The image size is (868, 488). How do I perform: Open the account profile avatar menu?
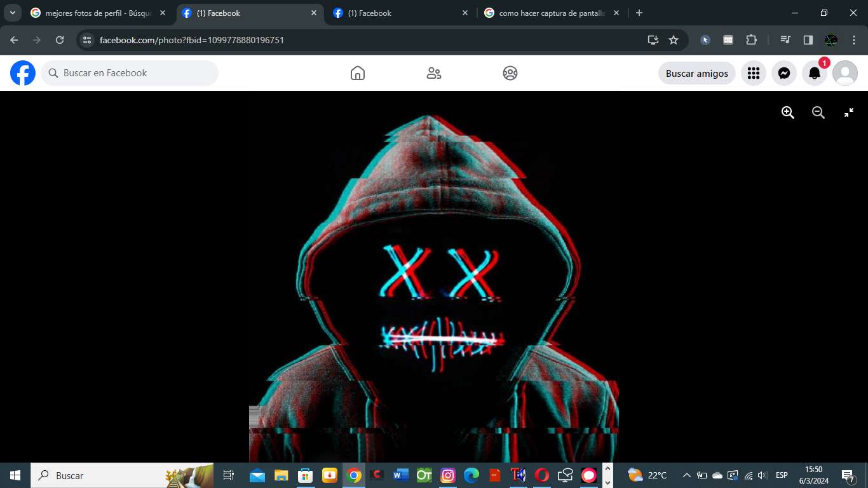tap(845, 73)
